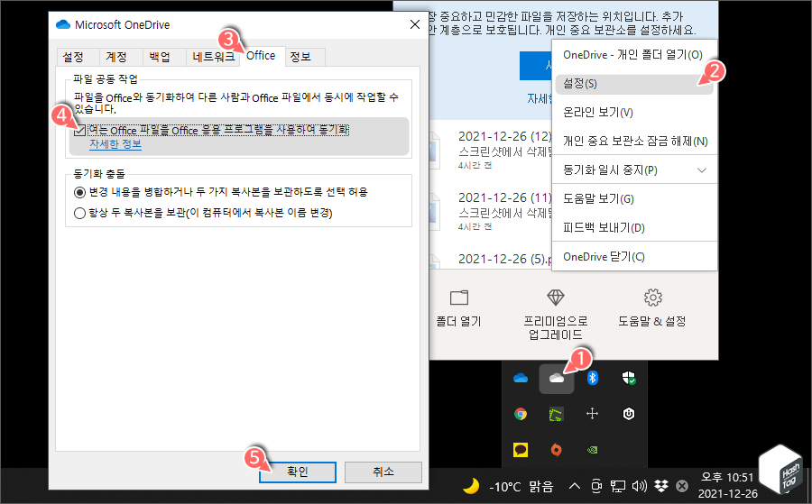Click the 확인 button
Image resolution: width=812 pixels, height=504 pixels.
[x=298, y=472]
